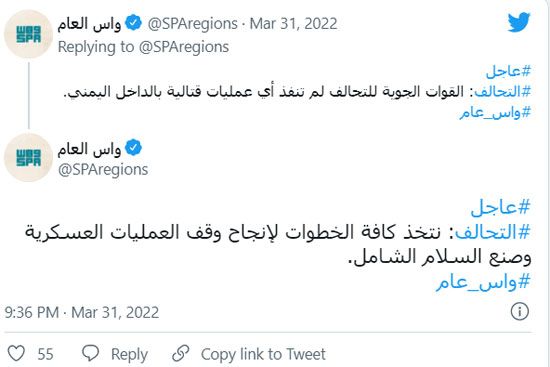The width and height of the screenshot is (550, 367).
Task: Open the #واس_عام hashtag in the top tweet
Action: pos(495,113)
